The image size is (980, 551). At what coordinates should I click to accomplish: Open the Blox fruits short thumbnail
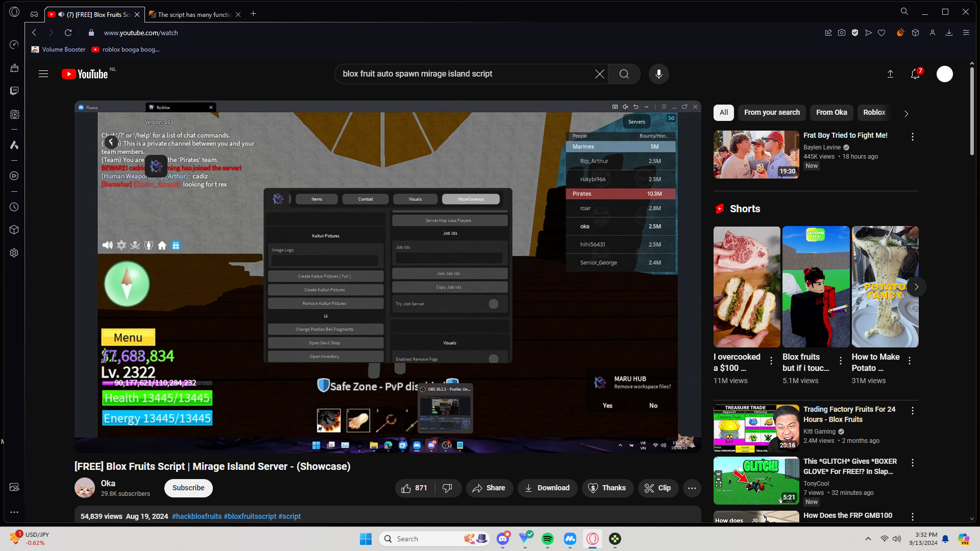[x=816, y=287]
